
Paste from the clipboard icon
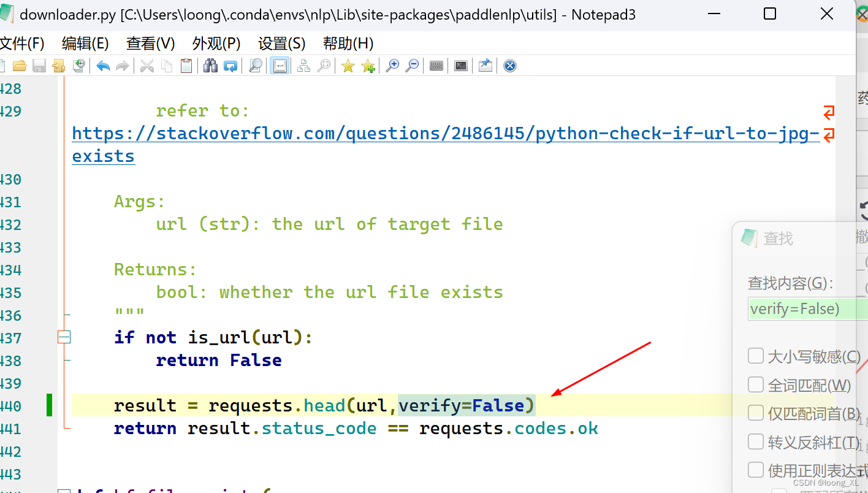(x=186, y=66)
